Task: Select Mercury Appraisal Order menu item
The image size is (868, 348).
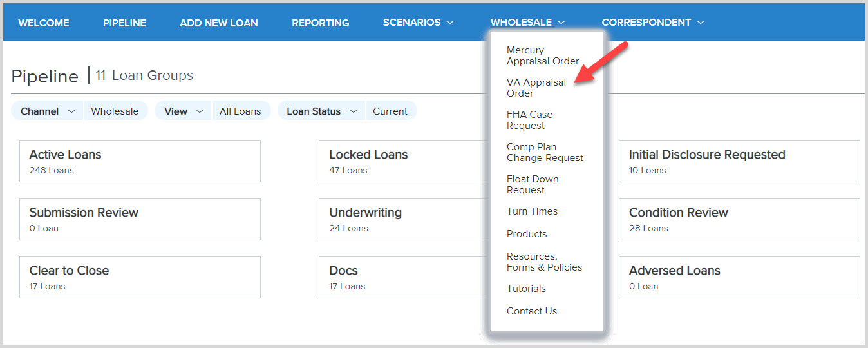Action: click(542, 55)
